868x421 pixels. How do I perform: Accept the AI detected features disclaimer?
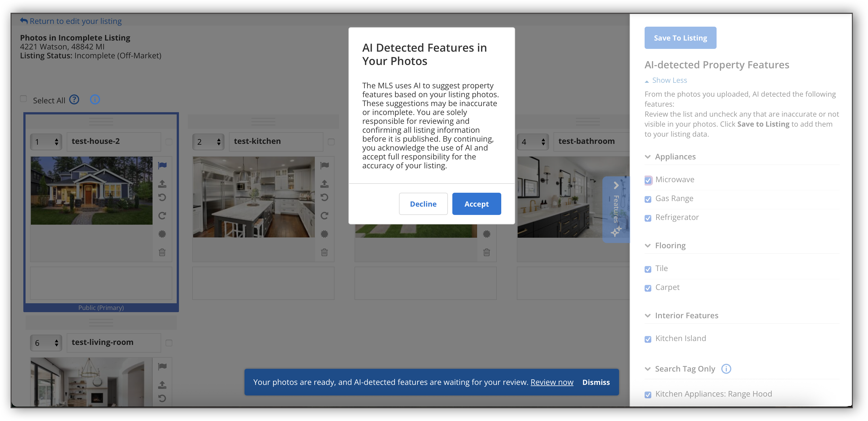point(476,204)
